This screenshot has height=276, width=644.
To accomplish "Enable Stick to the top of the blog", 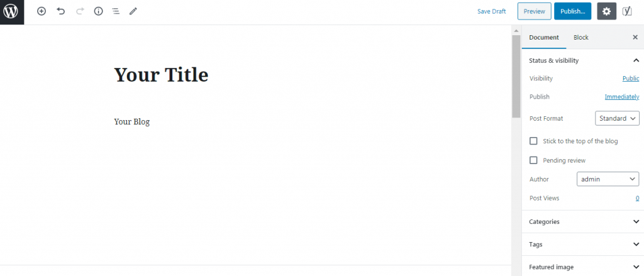I will click(534, 141).
